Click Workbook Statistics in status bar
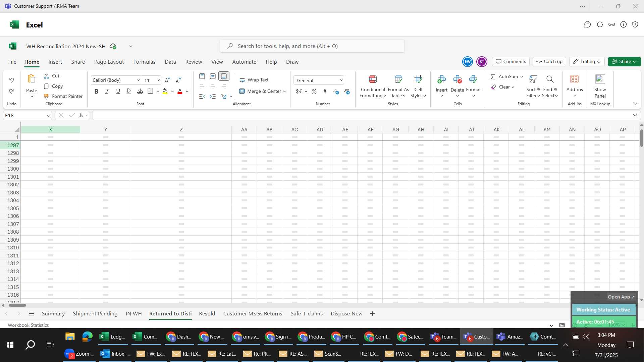The width and height of the screenshot is (644, 362). tap(28, 325)
